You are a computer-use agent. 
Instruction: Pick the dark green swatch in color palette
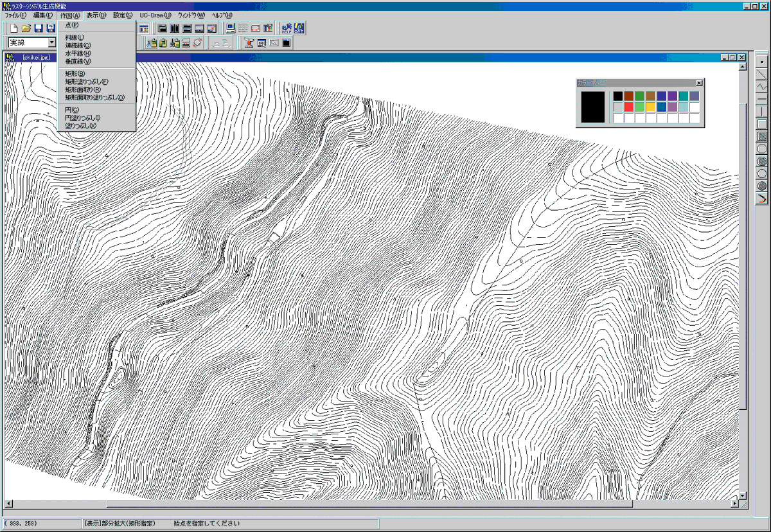pos(640,96)
